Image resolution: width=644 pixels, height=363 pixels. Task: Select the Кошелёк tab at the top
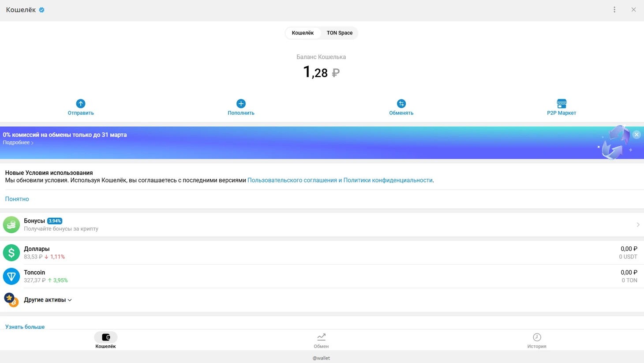click(303, 33)
